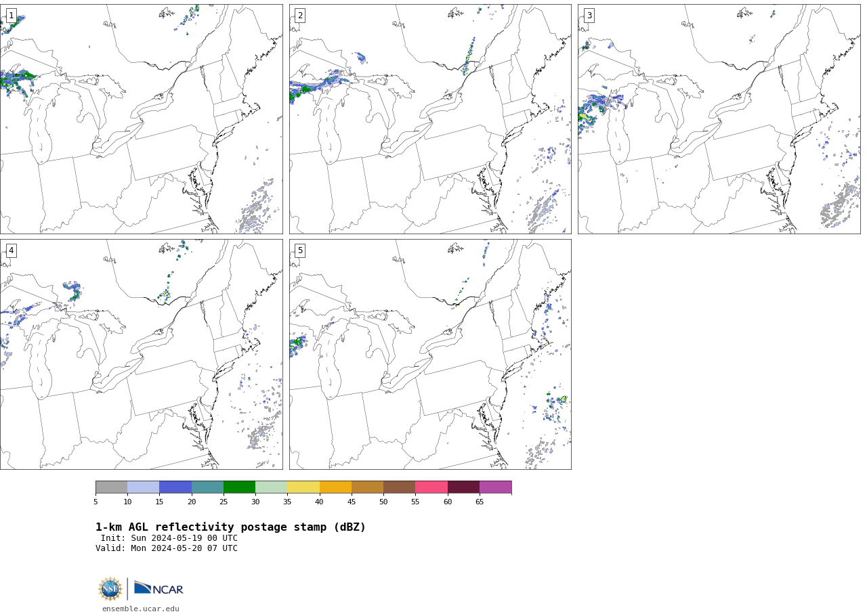
Task: Open ensemble member 1 map panel
Action: tap(141, 119)
